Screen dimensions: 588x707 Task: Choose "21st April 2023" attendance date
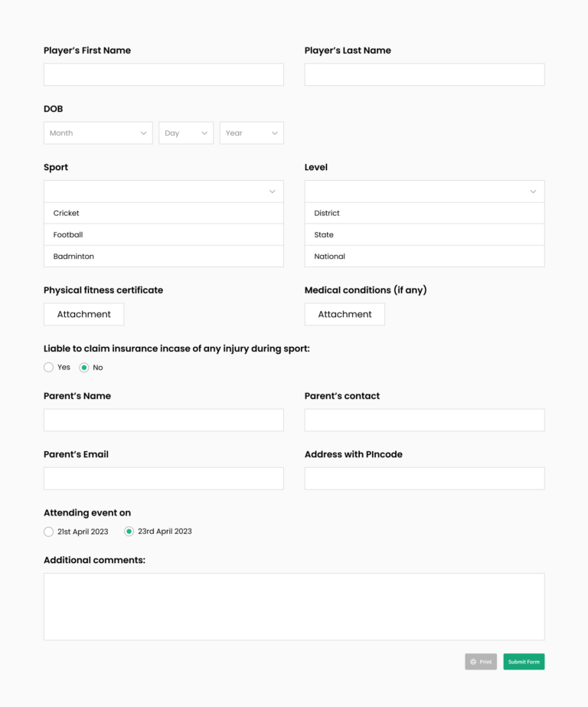point(48,531)
